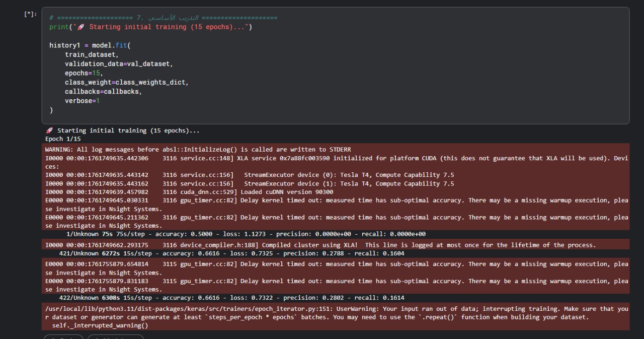Viewport: 644px width, 339px height.
Task: Click the closing parenthesis of model.fit
Action: [x=51, y=110]
